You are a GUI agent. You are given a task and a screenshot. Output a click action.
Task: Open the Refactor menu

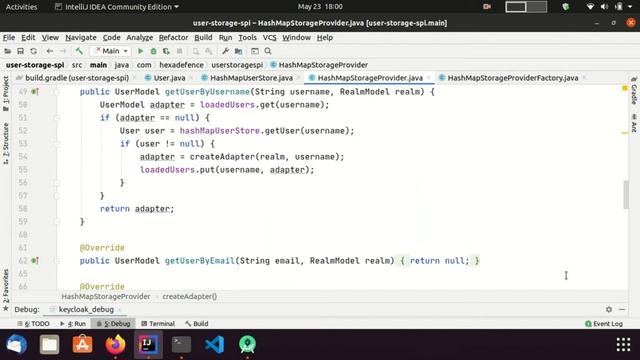tap(173, 38)
